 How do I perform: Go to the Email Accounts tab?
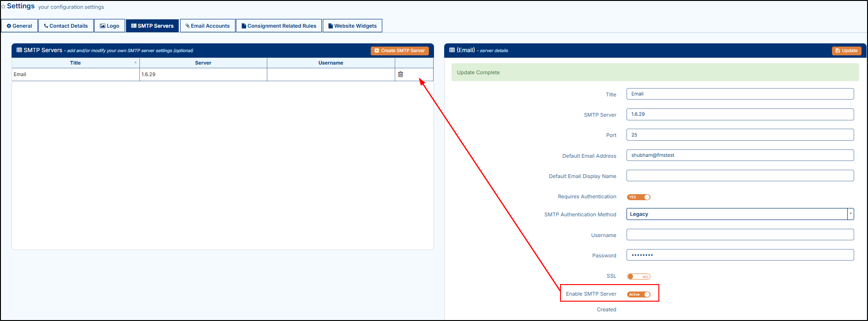(208, 26)
